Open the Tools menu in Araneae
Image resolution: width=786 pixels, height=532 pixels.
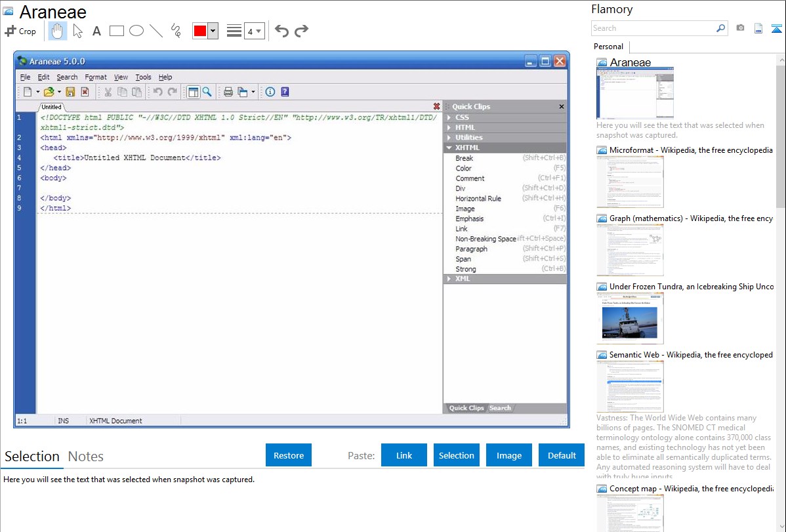(x=143, y=77)
